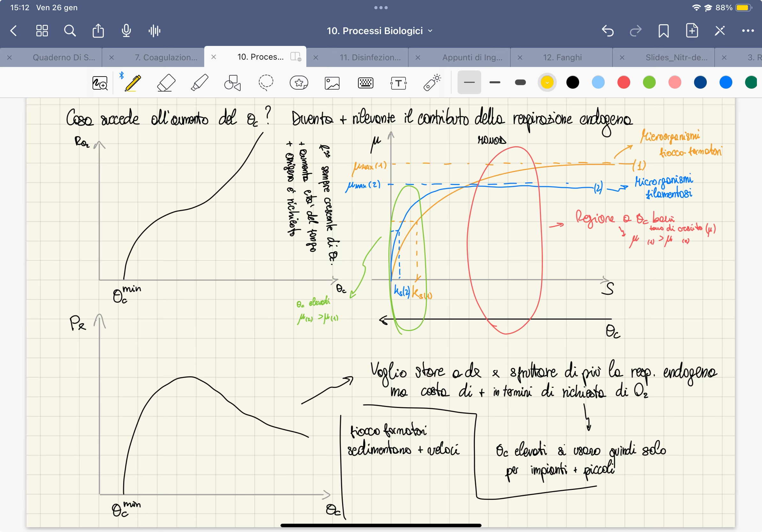Open the three-dot more options menu
Screen dimensions: 762x532
pos(747,31)
